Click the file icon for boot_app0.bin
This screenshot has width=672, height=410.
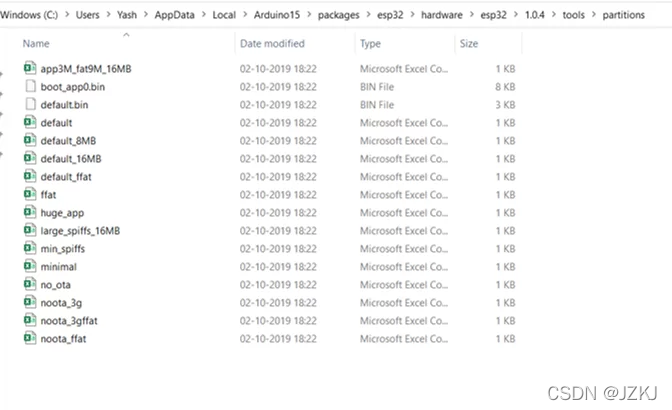[30, 86]
